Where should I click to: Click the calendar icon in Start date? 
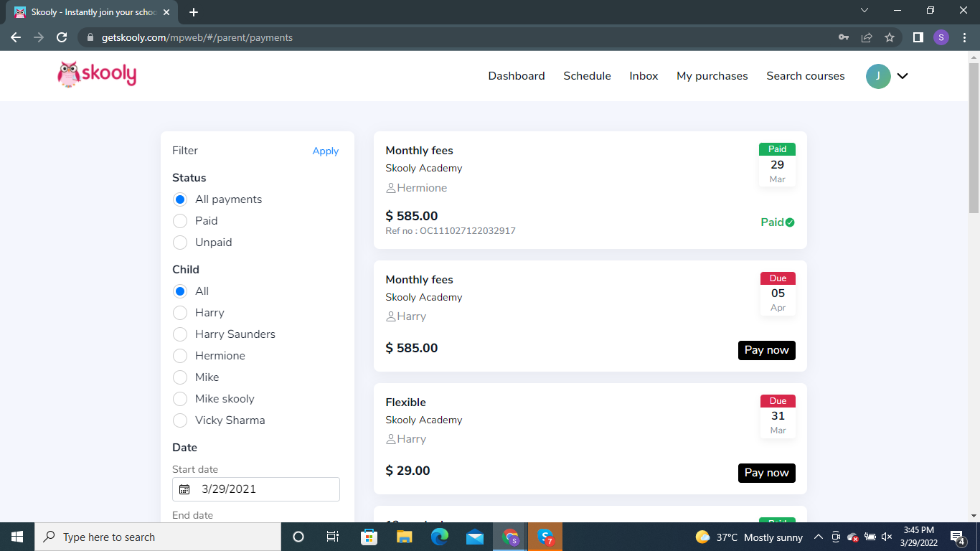(x=184, y=489)
